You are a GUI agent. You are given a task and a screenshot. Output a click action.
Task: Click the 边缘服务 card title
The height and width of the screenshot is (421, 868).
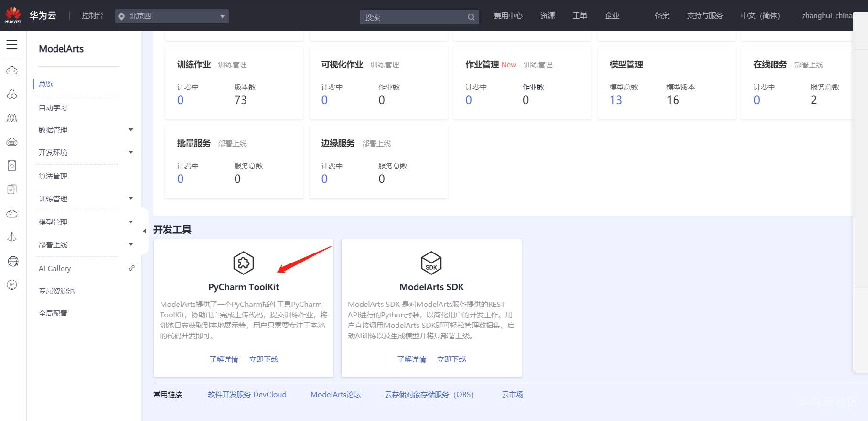338,143
